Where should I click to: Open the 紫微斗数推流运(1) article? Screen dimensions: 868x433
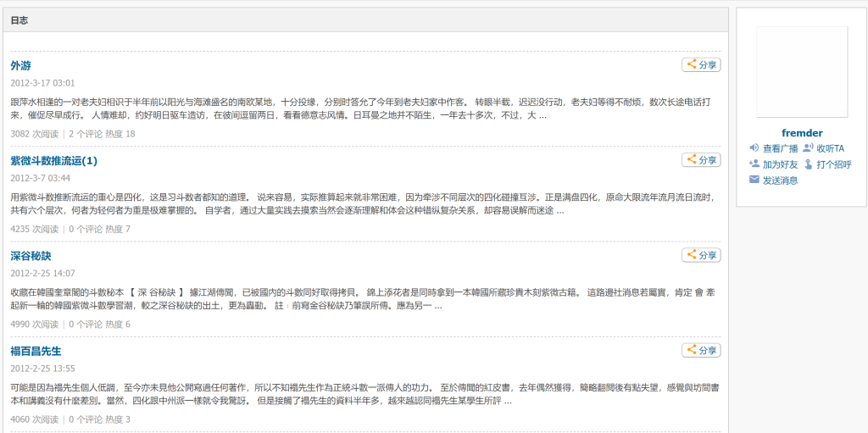(54, 161)
